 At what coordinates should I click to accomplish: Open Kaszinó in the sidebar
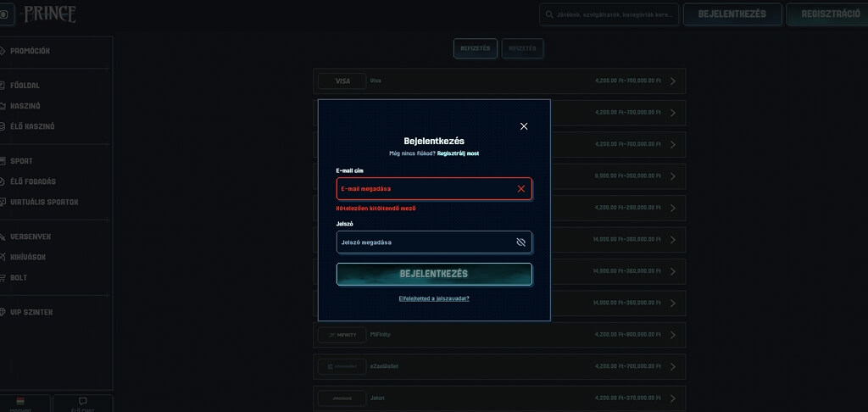tap(25, 106)
